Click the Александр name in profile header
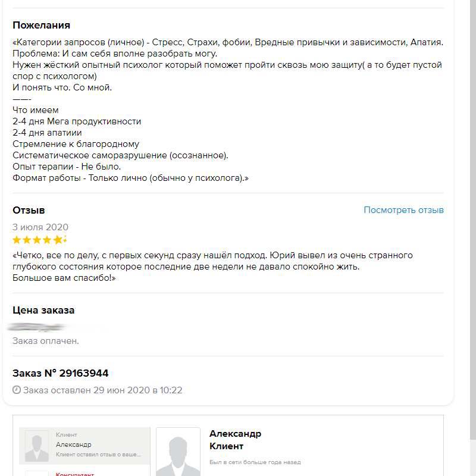The width and height of the screenshot is (476, 476). pyautogui.click(x=235, y=434)
